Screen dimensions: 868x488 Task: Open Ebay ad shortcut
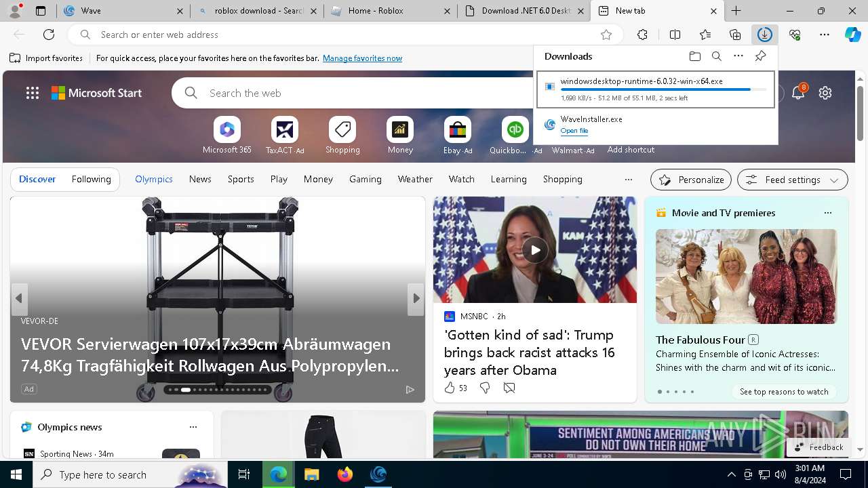[458, 136]
